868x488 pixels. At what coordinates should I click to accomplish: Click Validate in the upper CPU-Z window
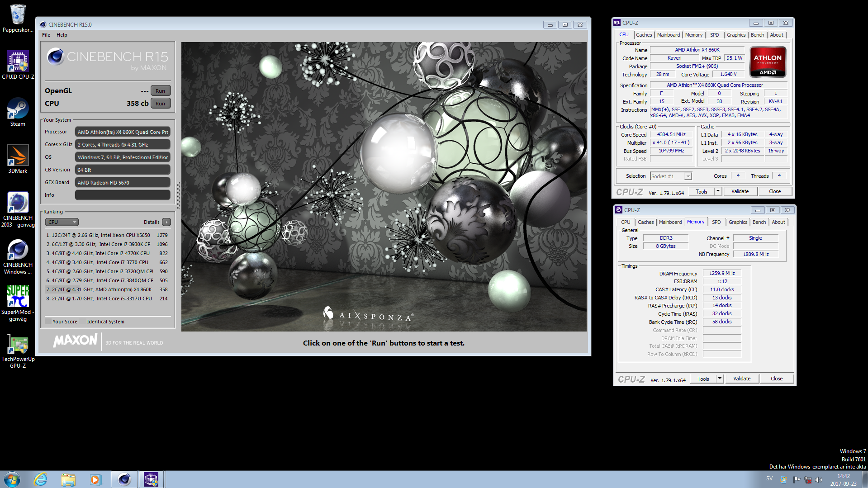740,191
